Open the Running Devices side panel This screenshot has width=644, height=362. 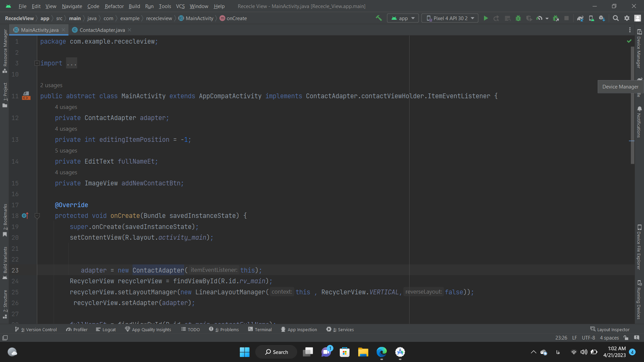pos(639,300)
